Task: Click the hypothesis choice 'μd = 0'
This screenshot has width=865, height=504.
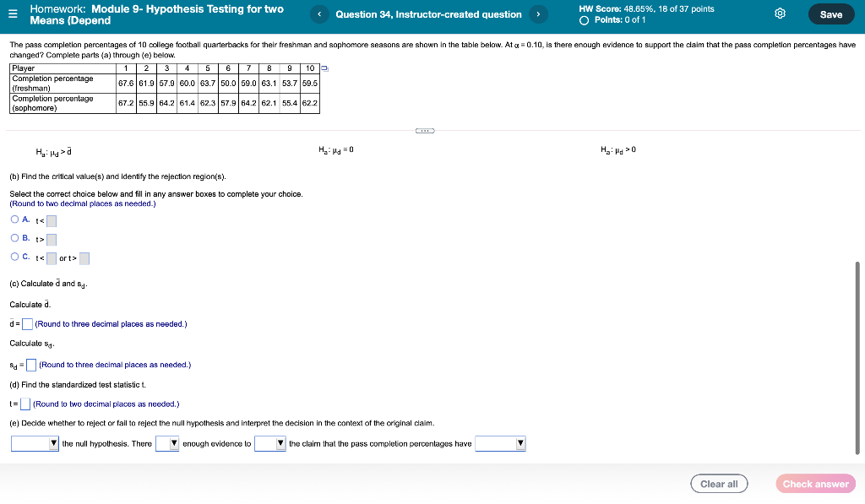Action: point(336,150)
